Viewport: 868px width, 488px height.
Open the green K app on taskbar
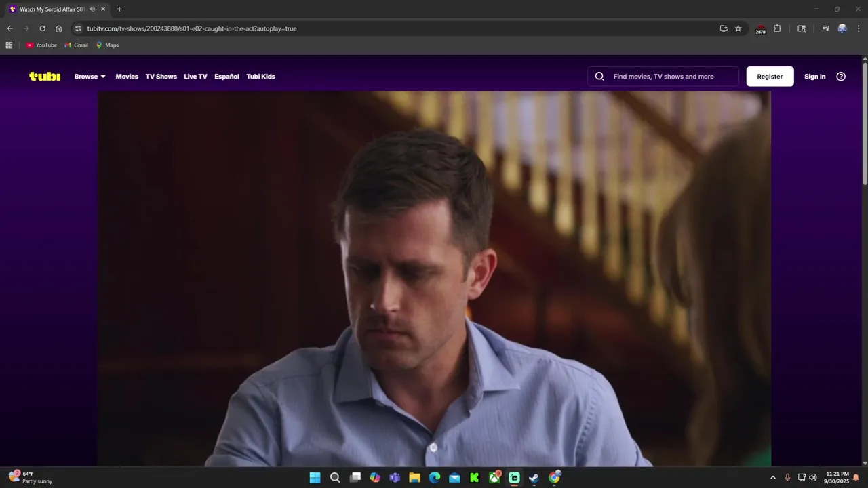pos(475,478)
